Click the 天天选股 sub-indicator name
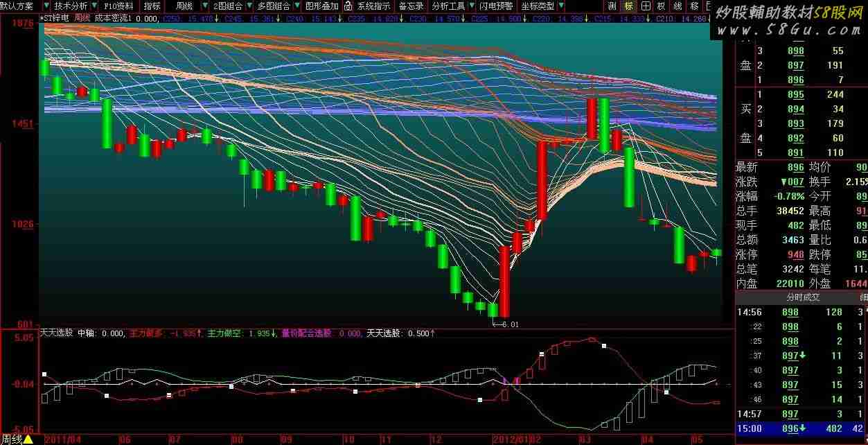 point(56,333)
